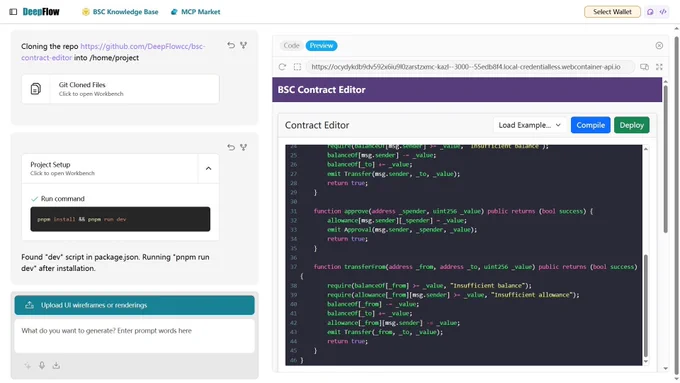Image resolution: width=680 pixels, height=383 pixels.
Task: Switch to the Code tab
Action: point(291,46)
